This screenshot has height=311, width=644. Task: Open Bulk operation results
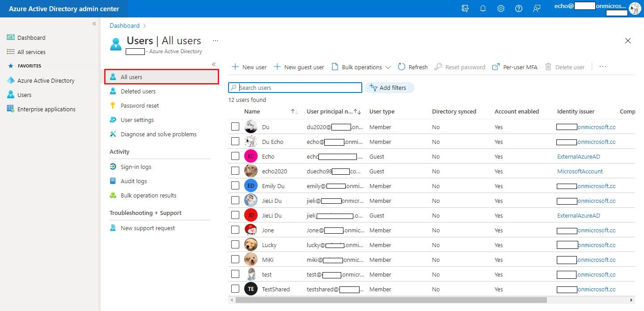tap(143, 195)
